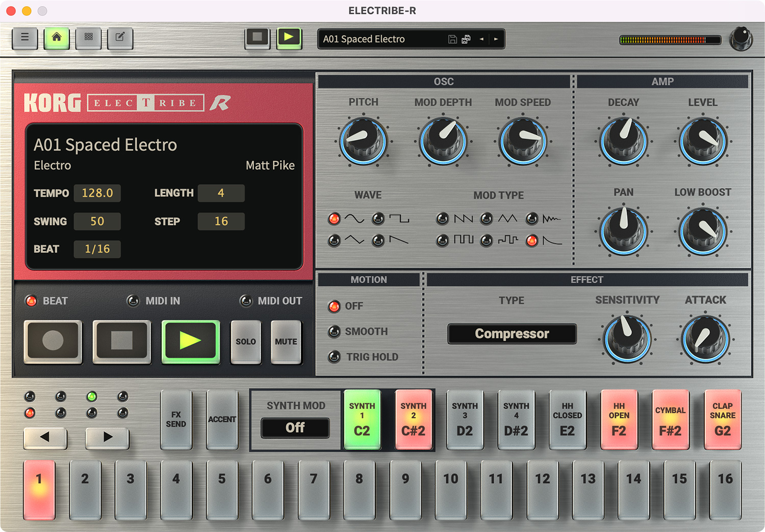765x532 pixels.
Task: Toggle the SOLO button
Action: 246,341
